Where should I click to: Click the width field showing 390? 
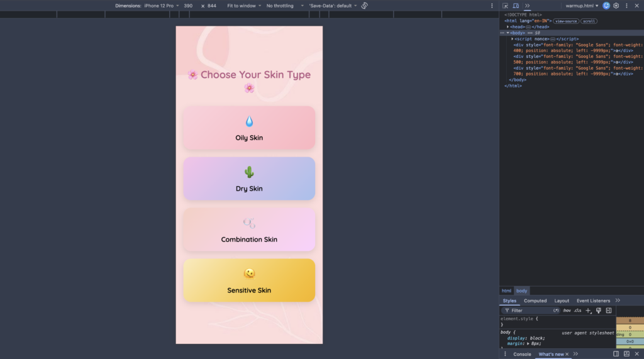coord(188,6)
